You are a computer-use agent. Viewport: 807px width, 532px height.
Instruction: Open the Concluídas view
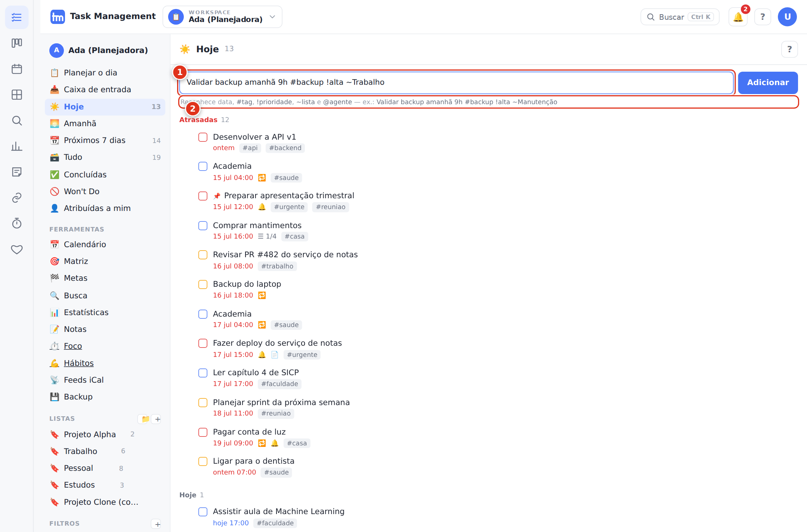click(105, 175)
